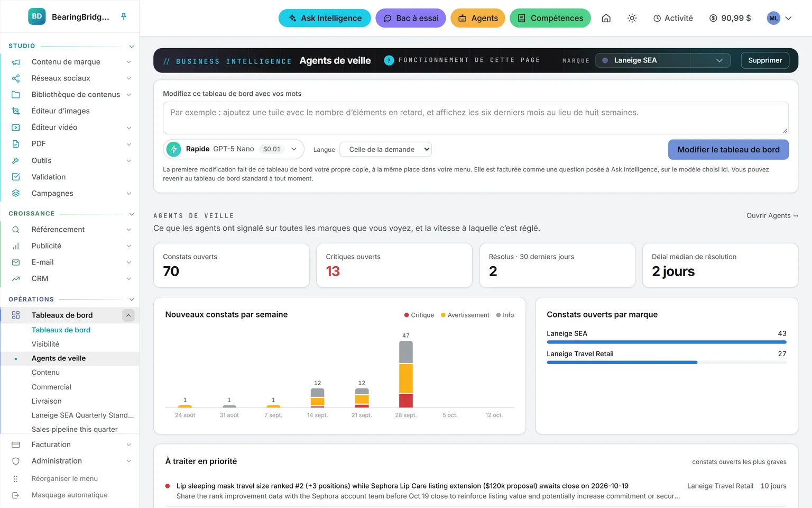Click the Éditeur vidéo icon

coord(16,128)
